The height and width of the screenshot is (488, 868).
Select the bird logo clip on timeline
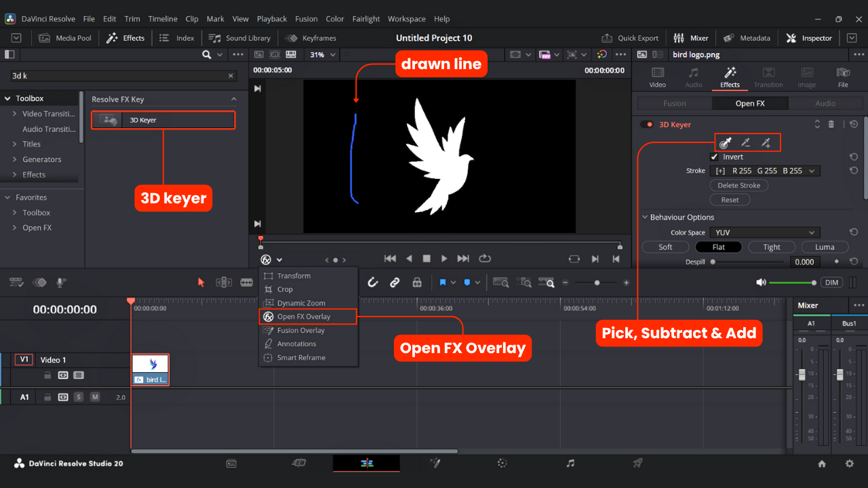click(x=150, y=369)
